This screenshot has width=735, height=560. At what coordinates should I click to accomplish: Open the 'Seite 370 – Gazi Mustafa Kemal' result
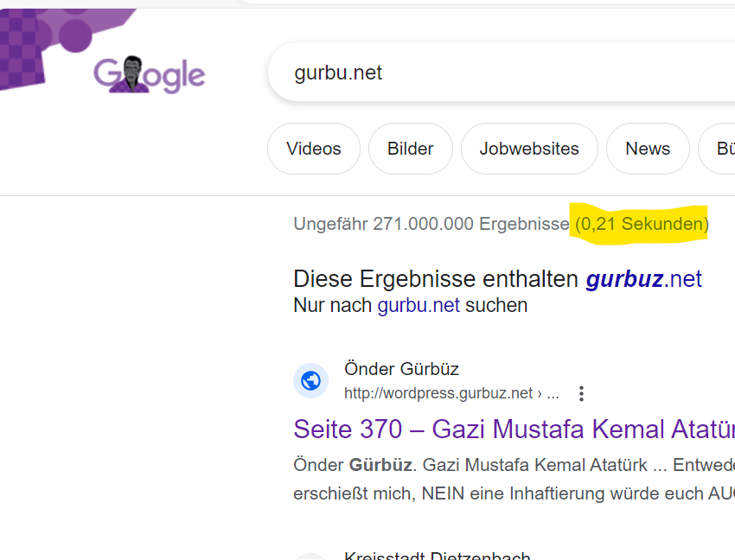514,429
